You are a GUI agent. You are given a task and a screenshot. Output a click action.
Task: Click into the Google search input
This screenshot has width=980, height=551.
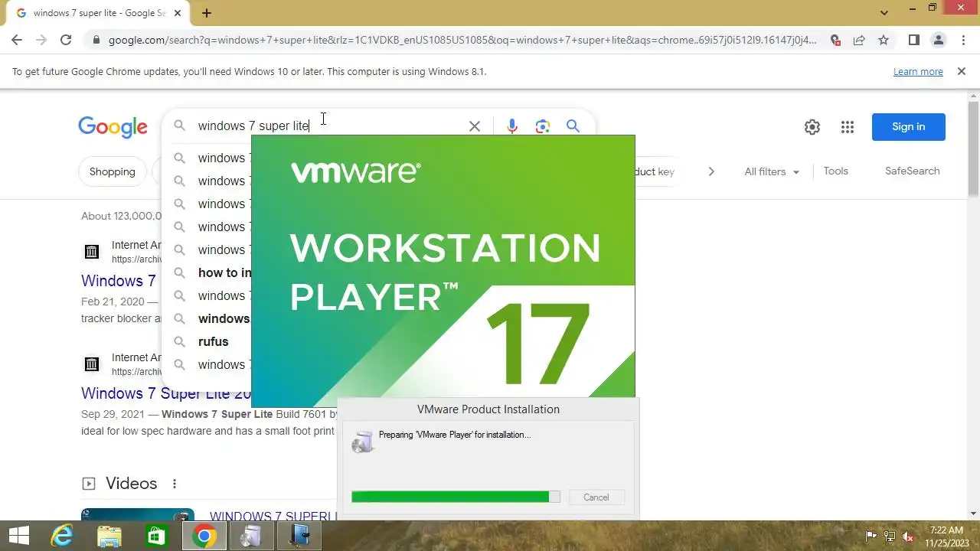pos(329,126)
